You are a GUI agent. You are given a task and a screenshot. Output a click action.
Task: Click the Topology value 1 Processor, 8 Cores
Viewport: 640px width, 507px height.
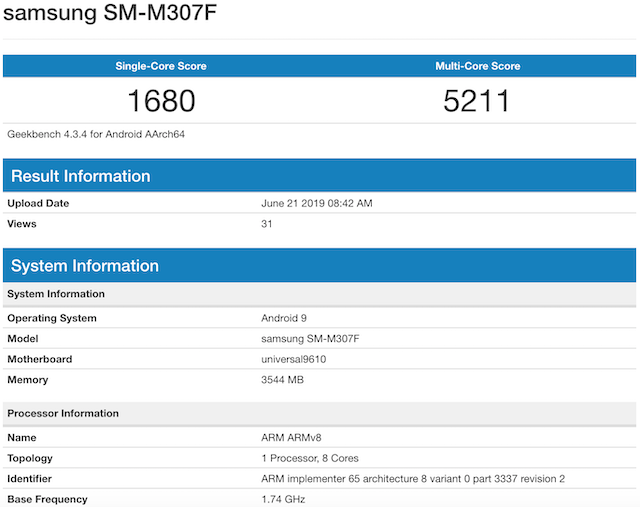click(312, 458)
